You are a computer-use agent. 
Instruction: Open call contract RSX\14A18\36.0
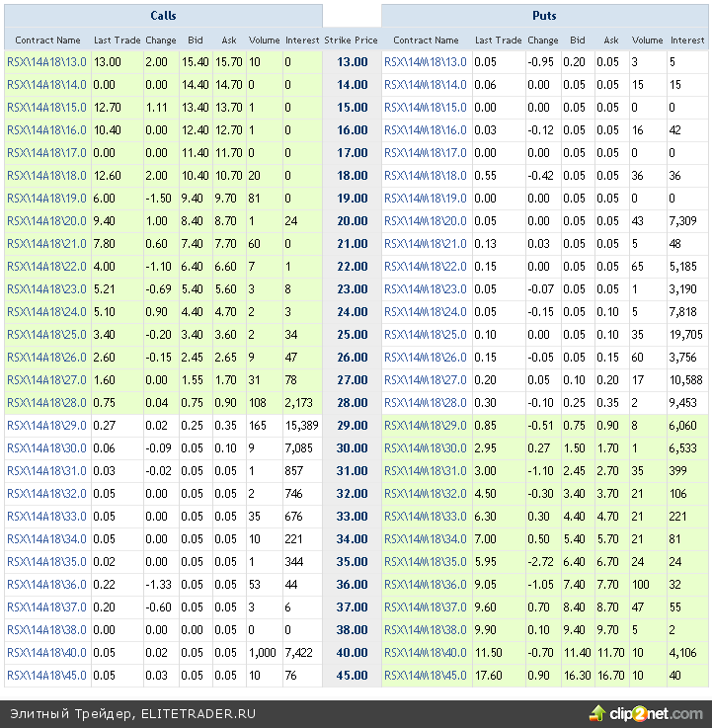pyautogui.click(x=46, y=584)
